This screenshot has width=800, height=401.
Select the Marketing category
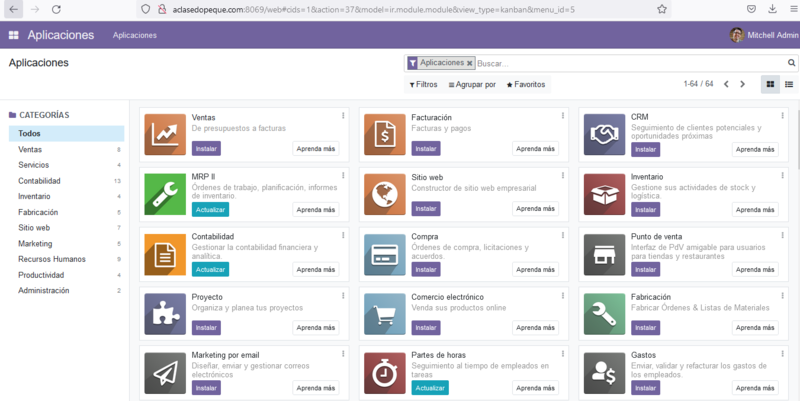tap(66, 243)
